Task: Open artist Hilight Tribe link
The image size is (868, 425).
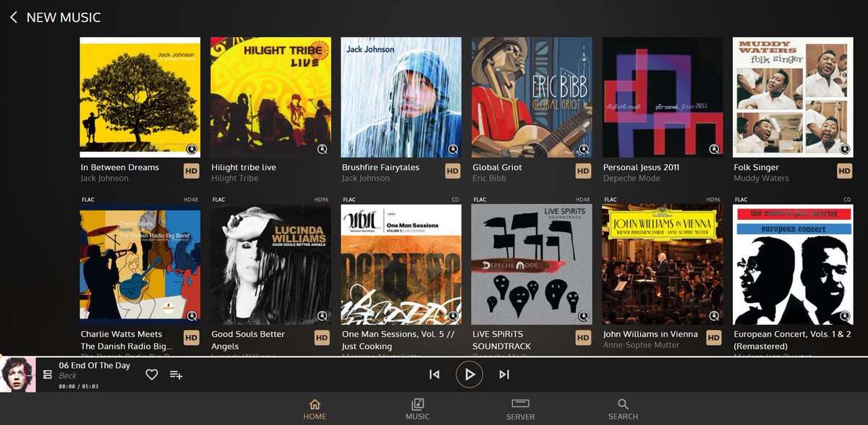Action: click(x=234, y=179)
